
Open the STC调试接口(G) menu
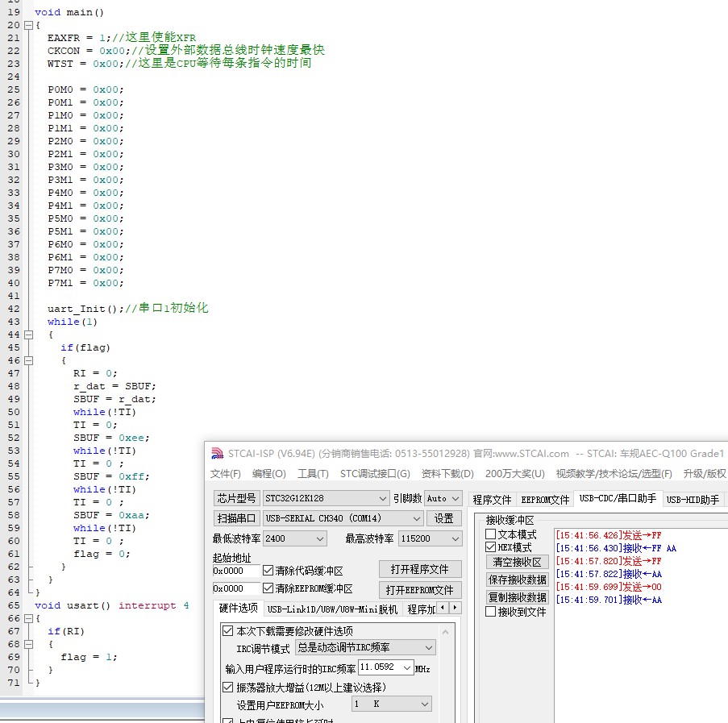(x=375, y=473)
